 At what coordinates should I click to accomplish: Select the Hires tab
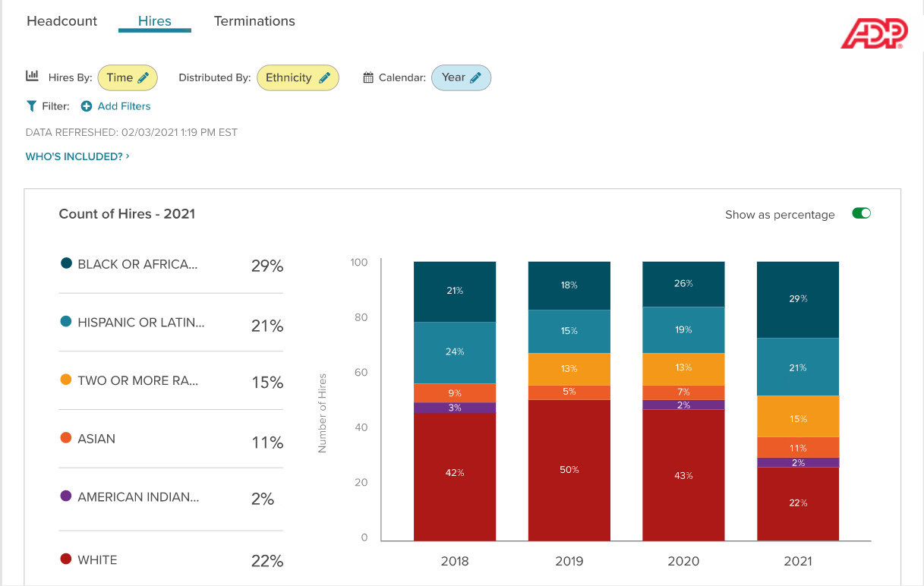[154, 21]
